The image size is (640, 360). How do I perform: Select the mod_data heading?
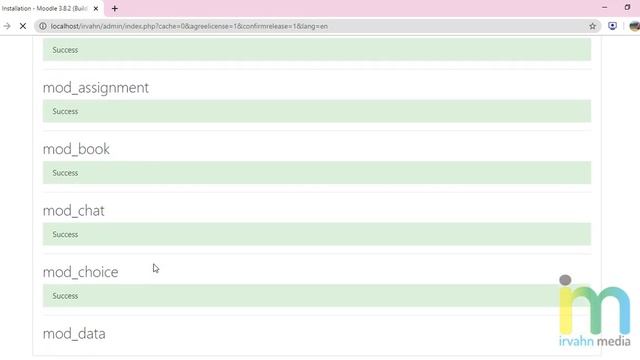tap(74, 334)
